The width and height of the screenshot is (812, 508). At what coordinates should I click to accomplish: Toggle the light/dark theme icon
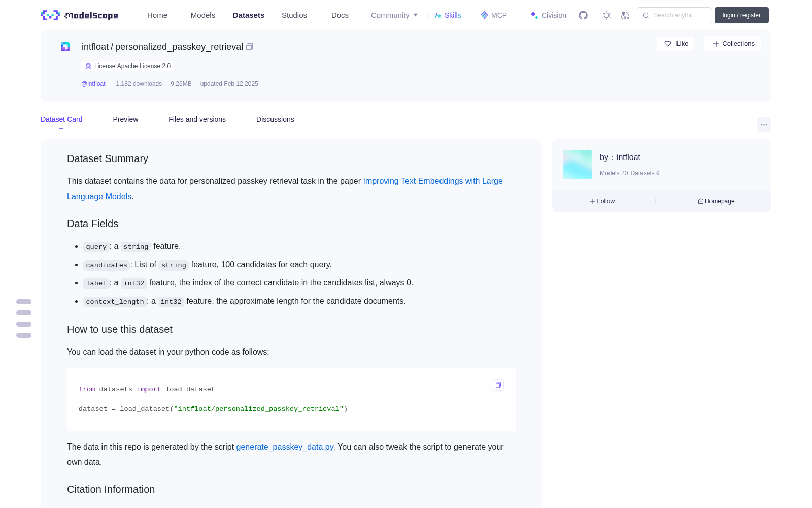[606, 15]
